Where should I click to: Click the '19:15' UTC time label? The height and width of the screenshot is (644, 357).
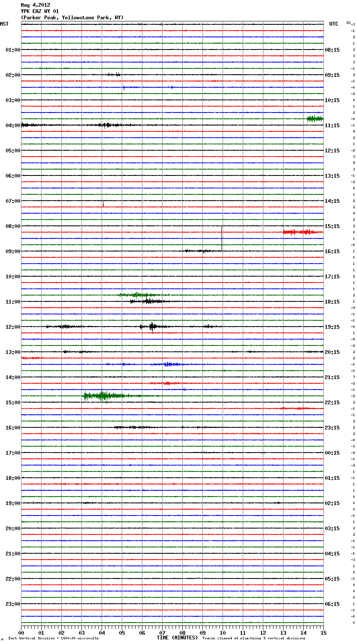click(x=332, y=327)
